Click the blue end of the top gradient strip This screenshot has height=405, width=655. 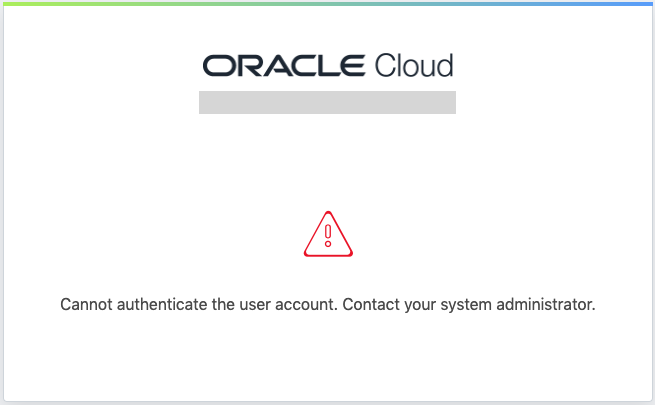tap(647, 3)
